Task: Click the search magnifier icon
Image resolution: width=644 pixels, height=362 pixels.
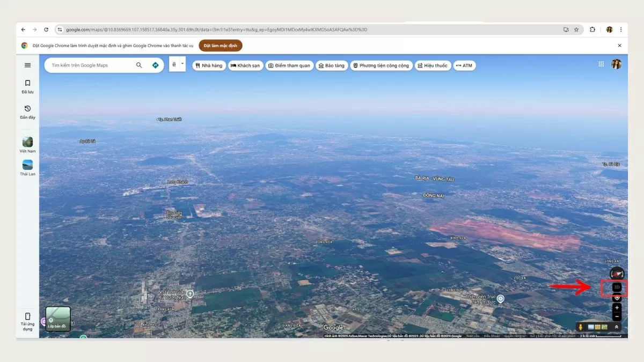Action: pyautogui.click(x=139, y=65)
